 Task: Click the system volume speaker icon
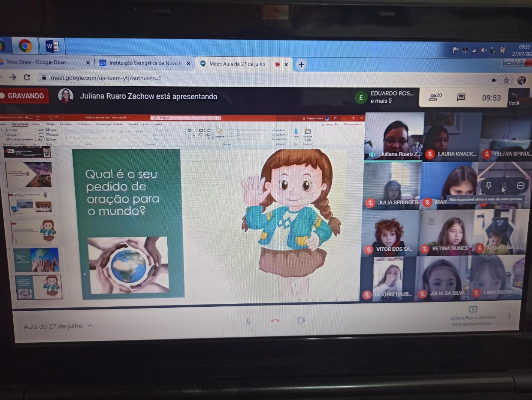(x=484, y=50)
